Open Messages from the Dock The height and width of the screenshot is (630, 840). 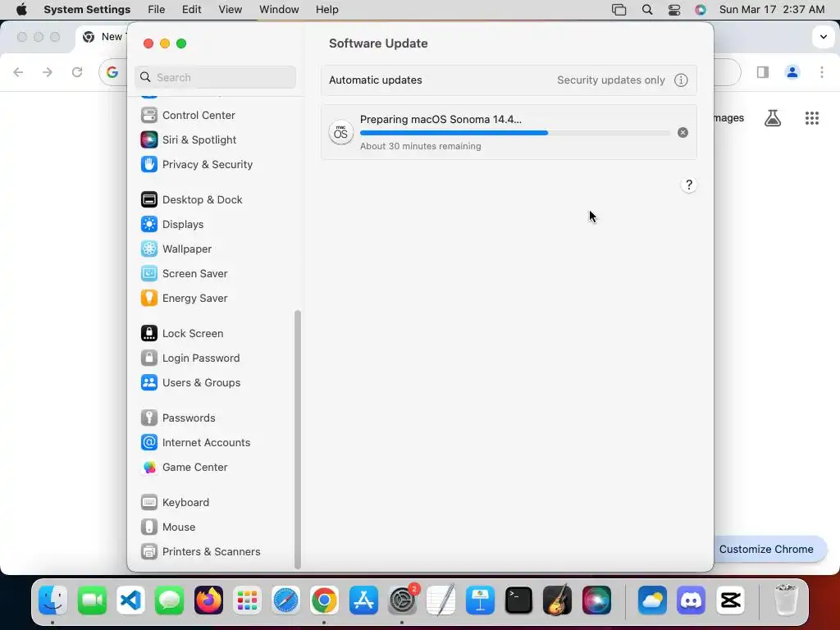point(170,600)
